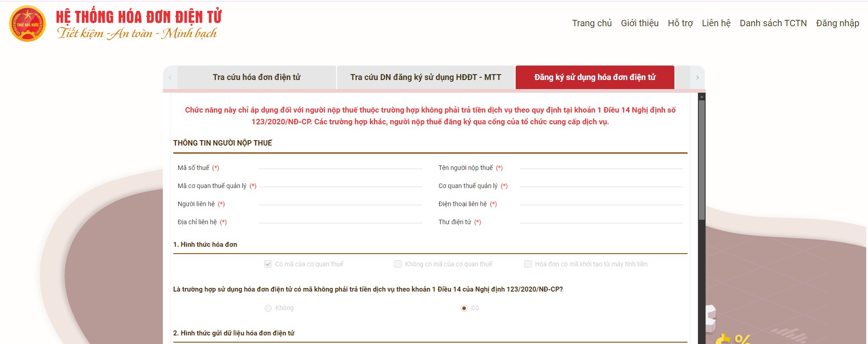
Task: Click the 'Thư điện tử' input field
Action: point(602,220)
